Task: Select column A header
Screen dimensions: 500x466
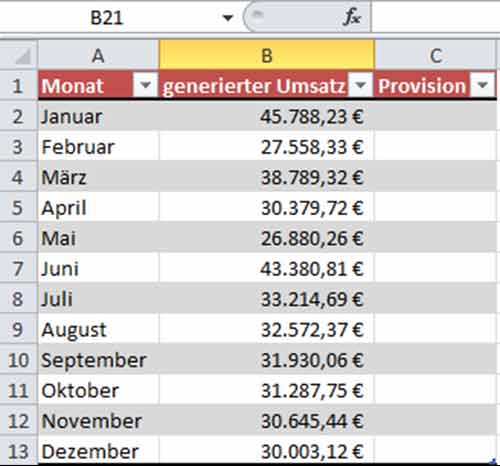Action: (98, 55)
